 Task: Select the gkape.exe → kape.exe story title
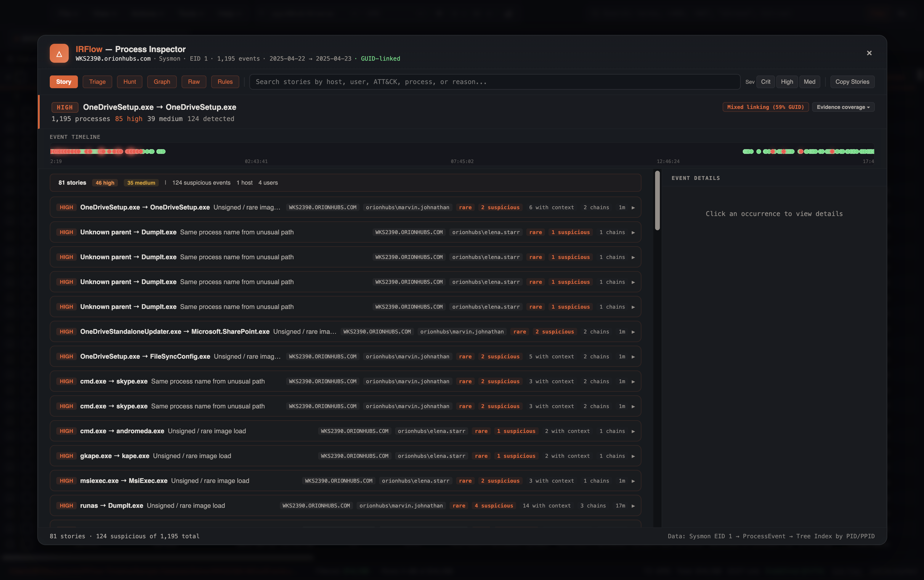(x=115, y=456)
